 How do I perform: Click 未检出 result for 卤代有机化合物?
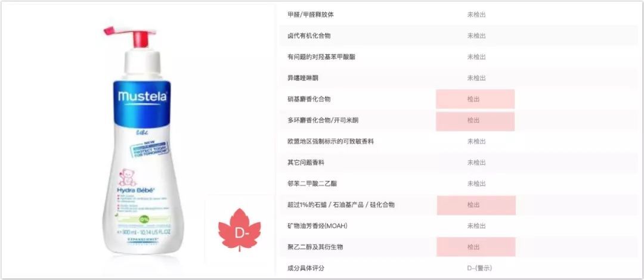pos(476,36)
